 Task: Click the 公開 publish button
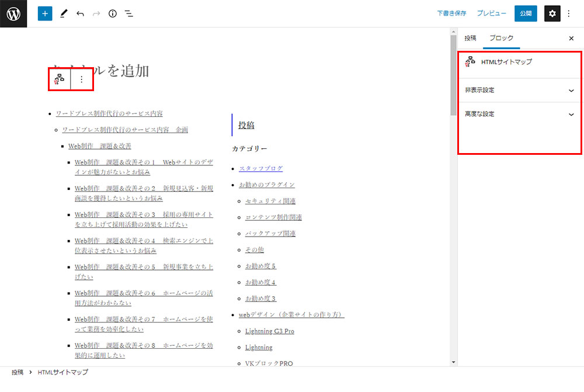tap(525, 13)
